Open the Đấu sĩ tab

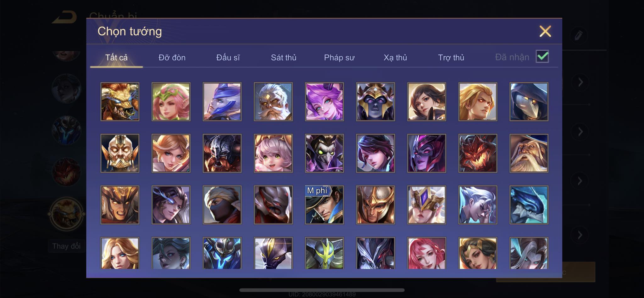(228, 58)
